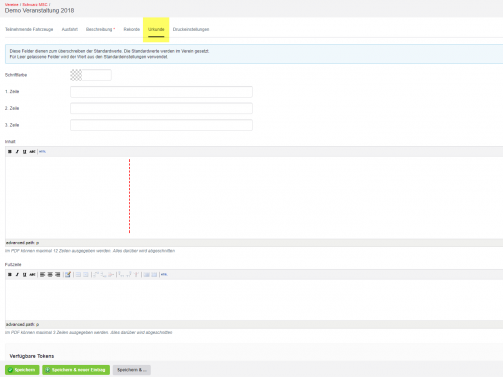This screenshot has height=377, width=503.
Task: Toggle strikethrough in the Inhalt editor
Action: [32, 152]
